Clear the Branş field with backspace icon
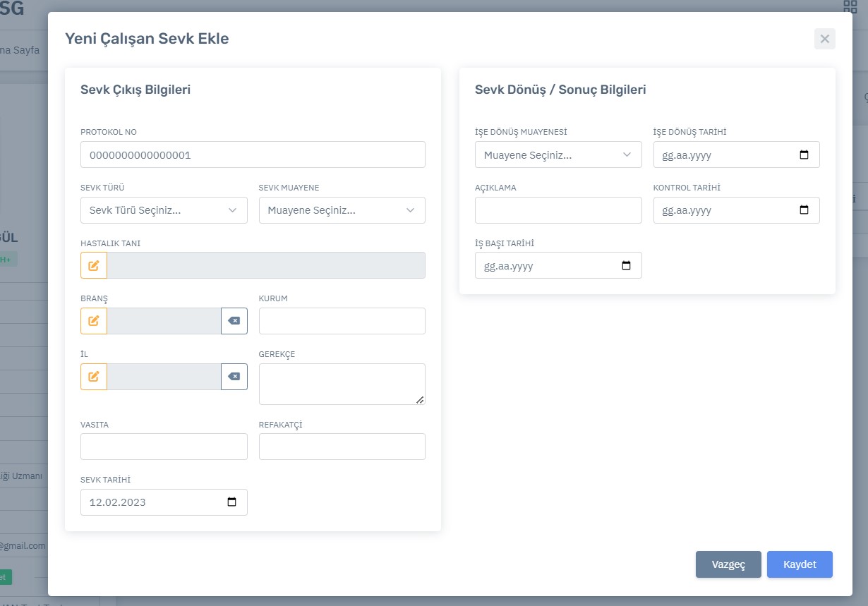The width and height of the screenshot is (868, 606). click(234, 321)
